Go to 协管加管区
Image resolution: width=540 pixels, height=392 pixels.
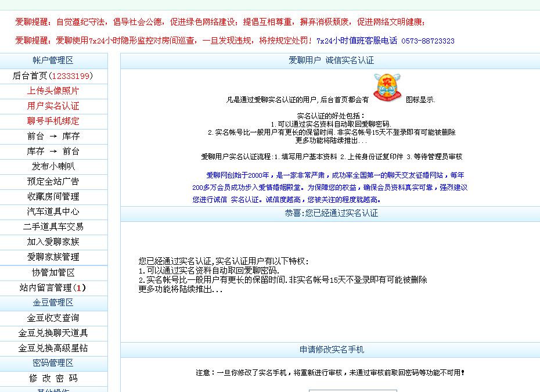pyautogui.click(x=53, y=272)
